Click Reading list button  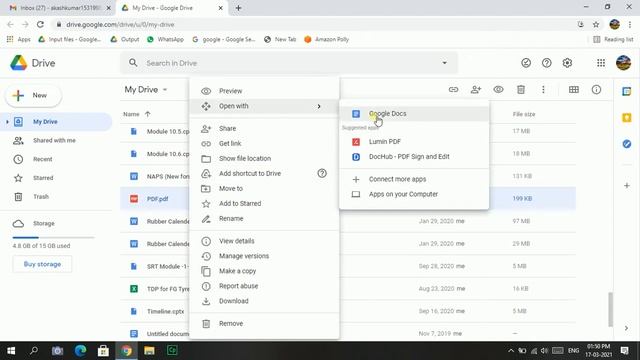613,40
